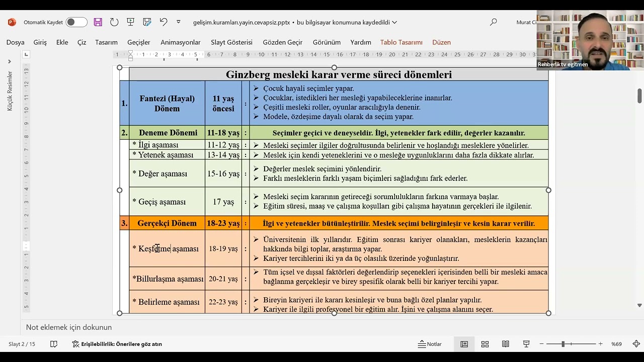Click the PowerPoint application logo
Screen dimensions: 644x362
tap(12, 22)
